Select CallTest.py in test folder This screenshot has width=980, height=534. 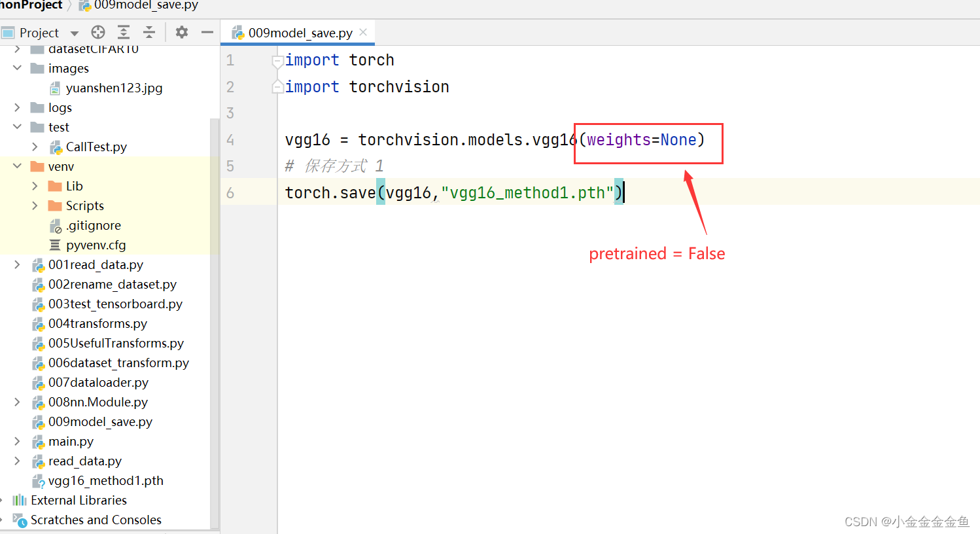(96, 147)
